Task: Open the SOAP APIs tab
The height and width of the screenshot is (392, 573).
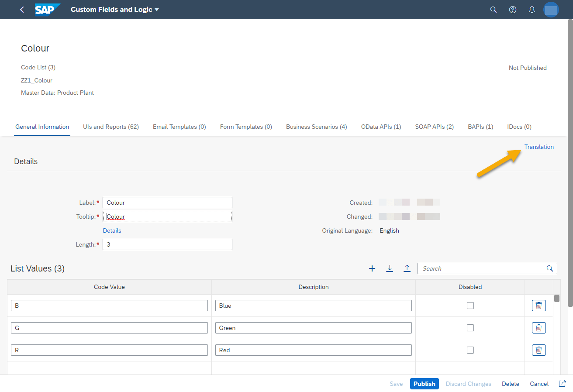Action: tap(435, 127)
